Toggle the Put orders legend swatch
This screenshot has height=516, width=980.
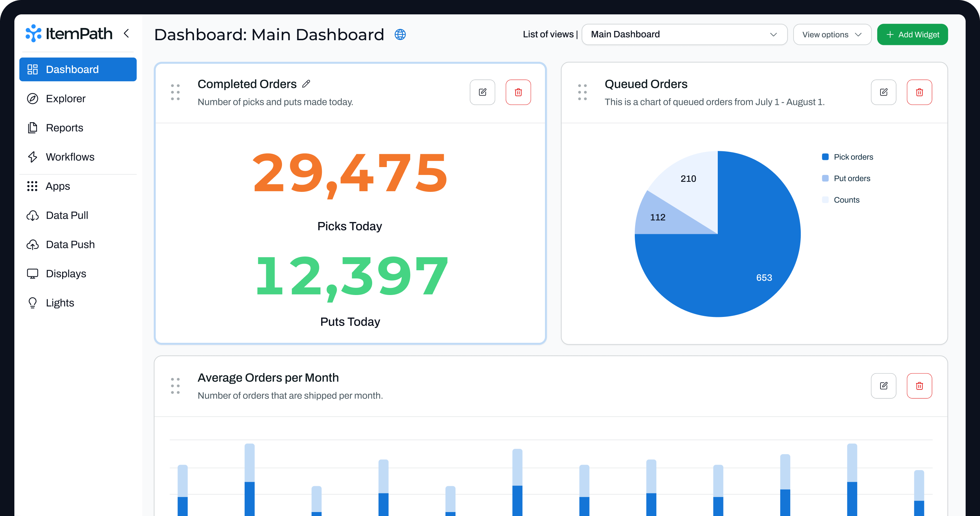(825, 179)
